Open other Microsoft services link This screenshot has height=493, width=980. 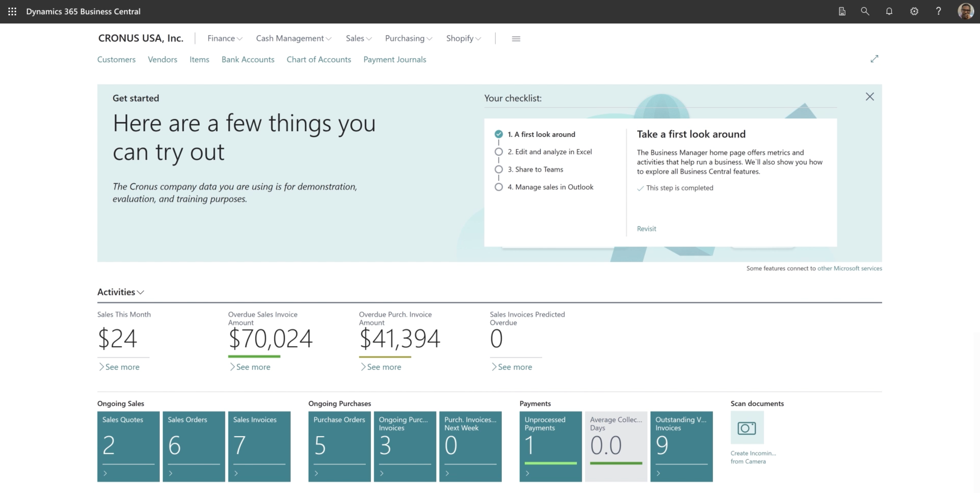[850, 268]
